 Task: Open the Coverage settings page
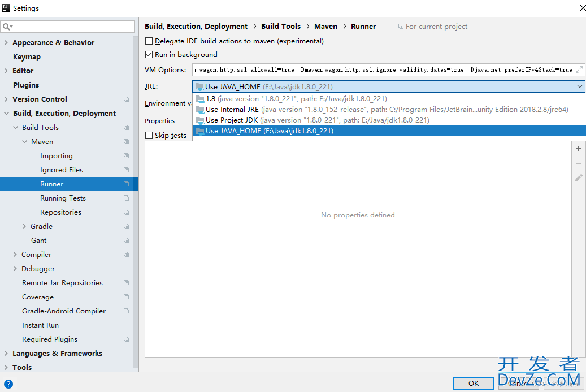[38, 297]
